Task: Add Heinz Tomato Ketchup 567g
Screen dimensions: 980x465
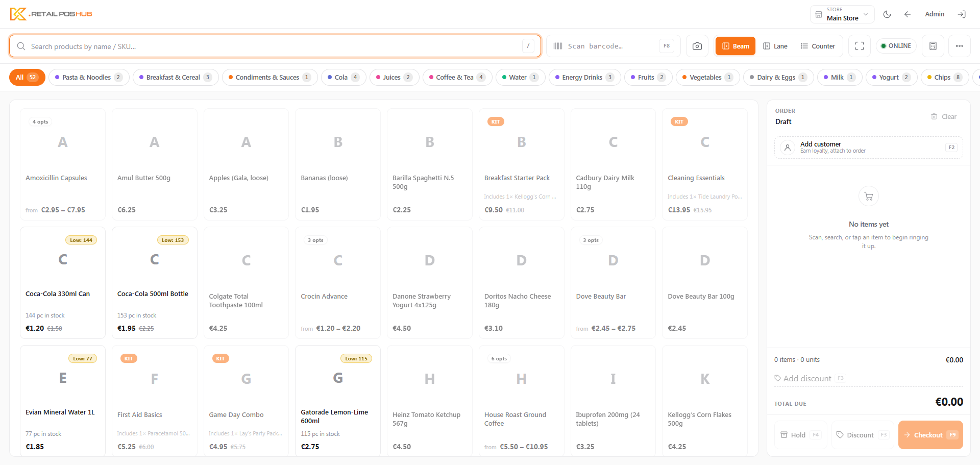Action: click(x=430, y=401)
